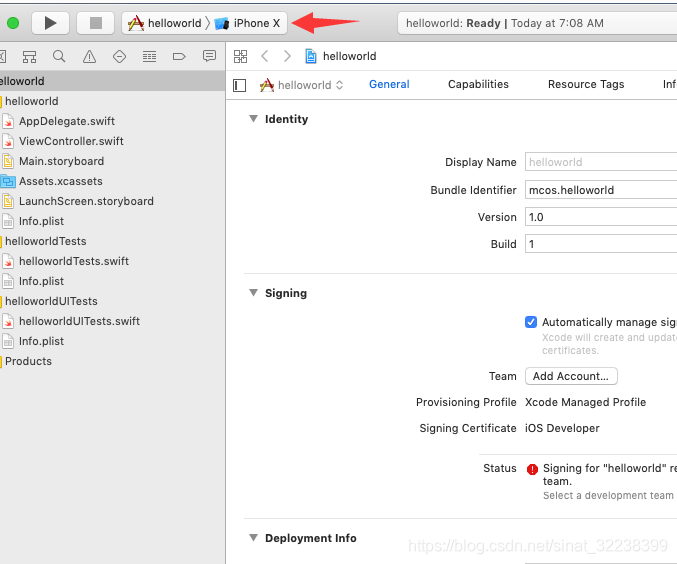This screenshot has width=677, height=564.
Task: Edit the Build number field
Action: pyautogui.click(x=601, y=244)
